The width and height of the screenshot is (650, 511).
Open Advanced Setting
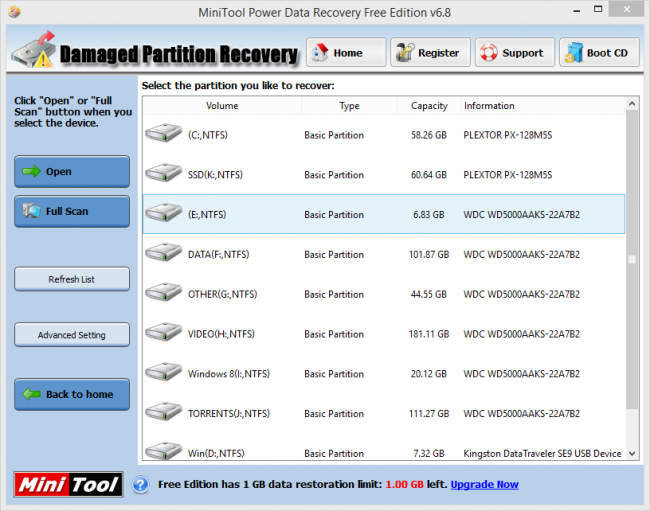point(72,335)
